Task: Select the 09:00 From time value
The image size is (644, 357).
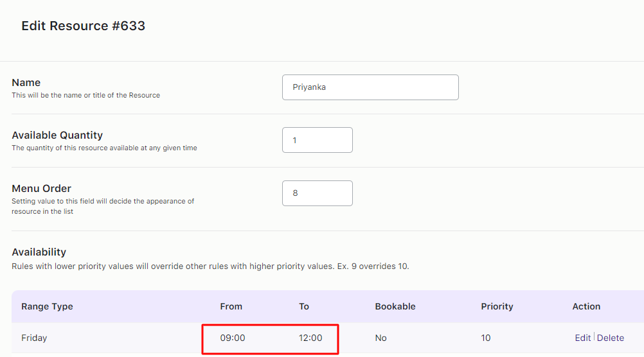Action: pos(233,338)
